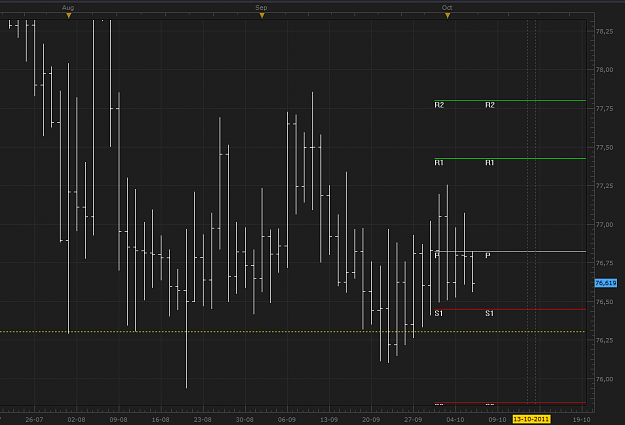
Task: Select the Aug month label
Action: tap(68, 8)
